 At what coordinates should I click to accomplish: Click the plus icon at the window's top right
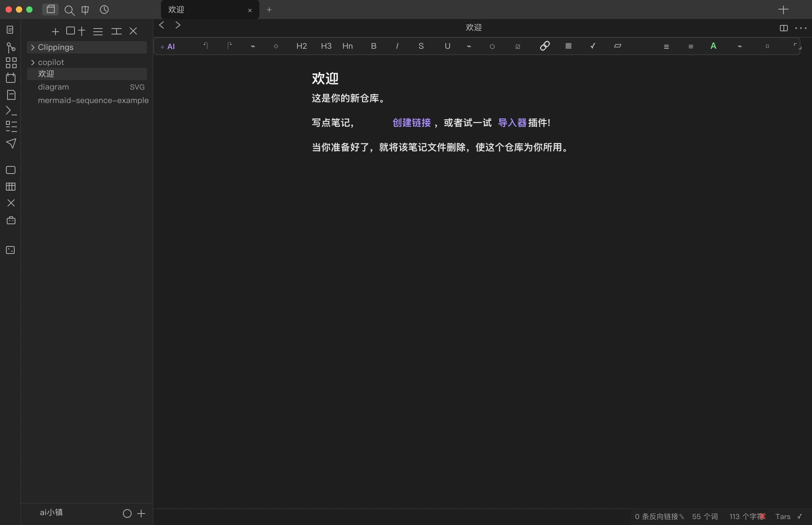(783, 10)
